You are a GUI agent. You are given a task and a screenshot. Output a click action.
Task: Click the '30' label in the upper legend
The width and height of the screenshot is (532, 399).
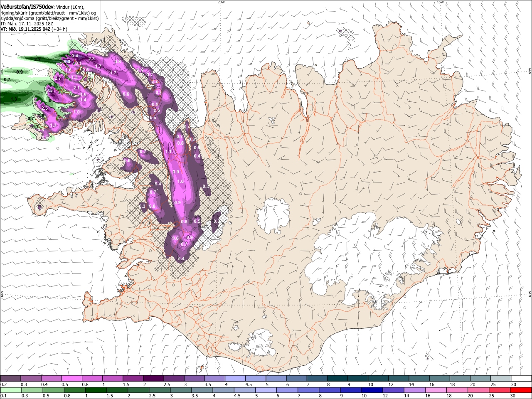513,384
